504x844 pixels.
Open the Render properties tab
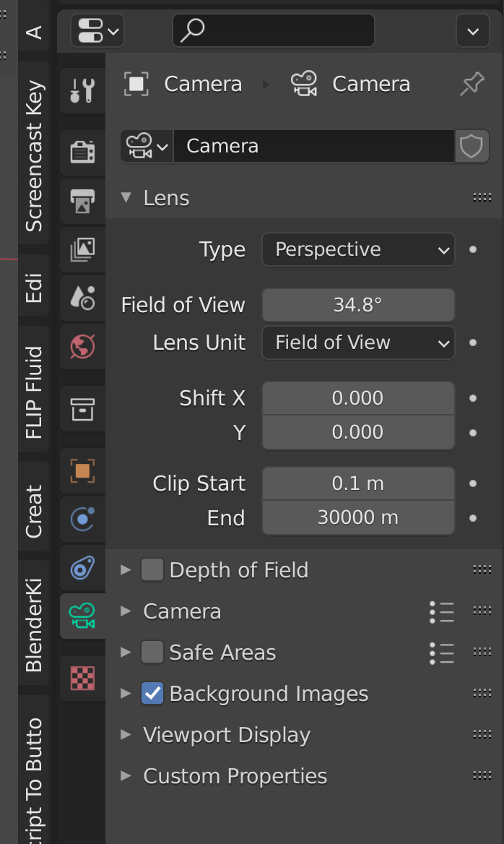(x=82, y=152)
